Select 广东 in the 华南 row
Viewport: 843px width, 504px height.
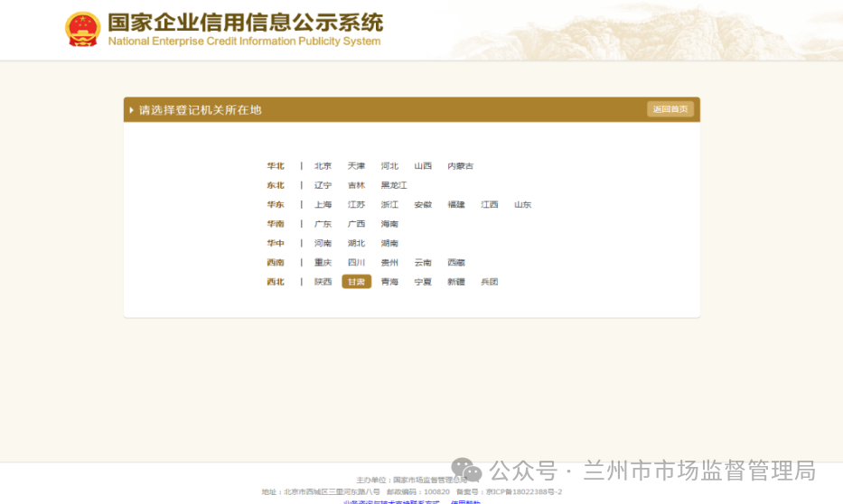(x=323, y=224)
